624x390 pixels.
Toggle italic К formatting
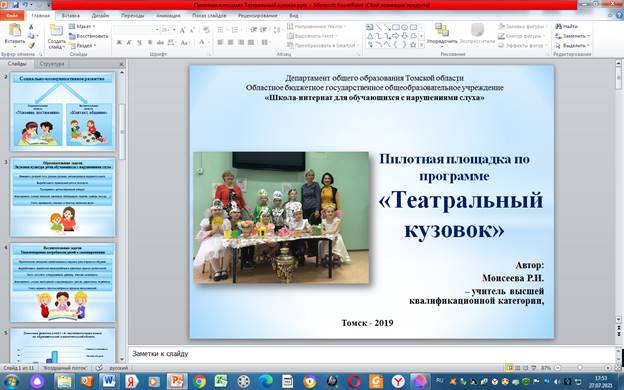(129, 42)
